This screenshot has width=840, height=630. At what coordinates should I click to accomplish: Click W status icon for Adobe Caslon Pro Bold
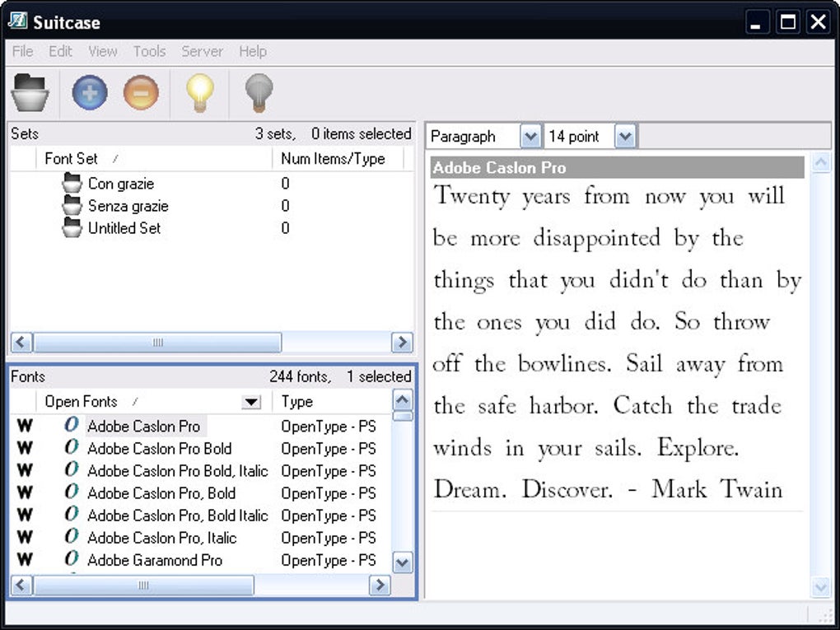[x=25, y=449]
